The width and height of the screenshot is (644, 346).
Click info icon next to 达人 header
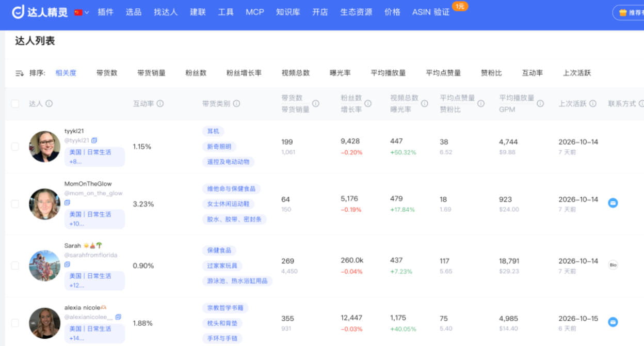click(x=49, y=103)
